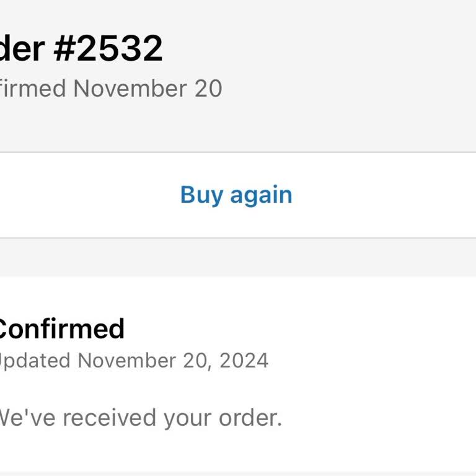Click the Updated November 20, 2024 timestamp
Viewport: 476px width, 476px height.
pyautogui.click(x=133, y=360)
